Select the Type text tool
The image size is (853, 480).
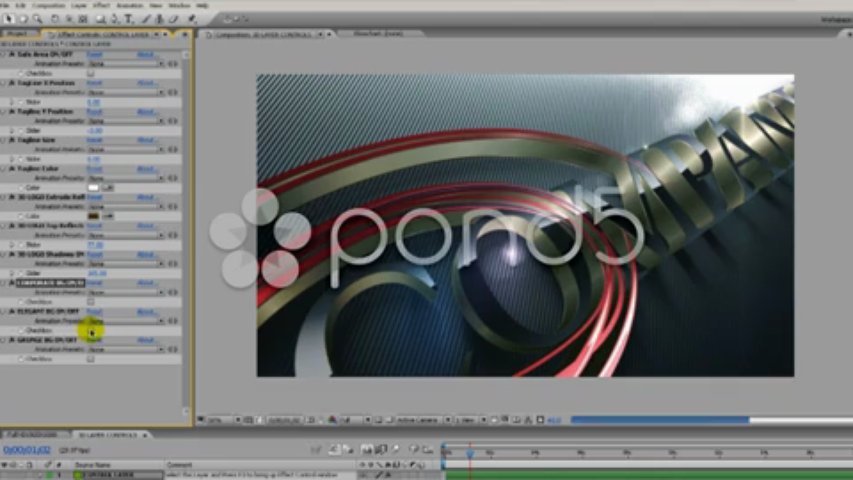pyautogui.click(x=129, y=19)
